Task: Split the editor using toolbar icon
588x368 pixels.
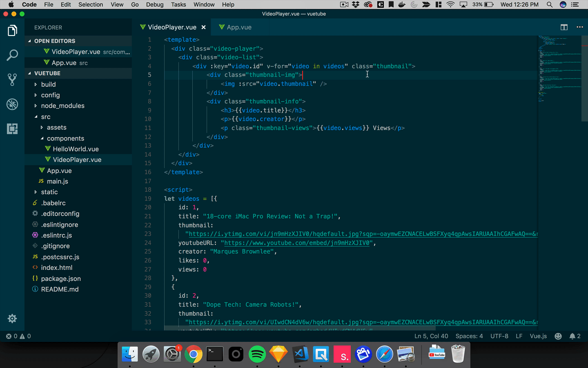Action: click(x=564, y=27)
